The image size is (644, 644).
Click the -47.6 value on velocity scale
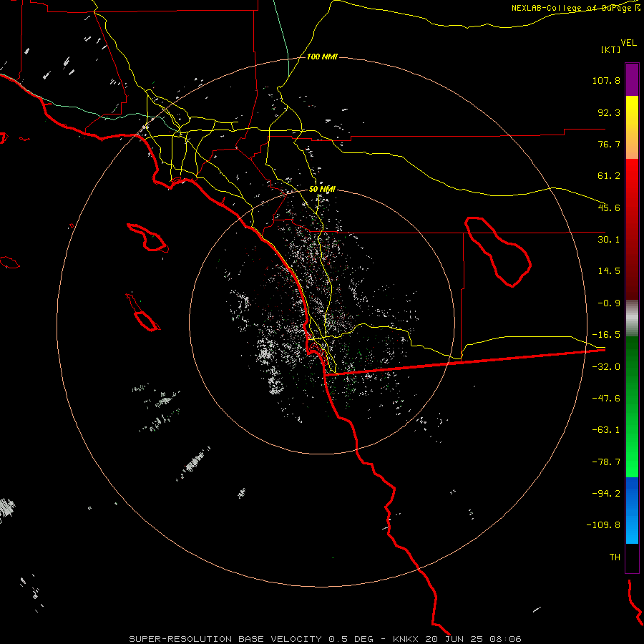(x=606, y=399)
